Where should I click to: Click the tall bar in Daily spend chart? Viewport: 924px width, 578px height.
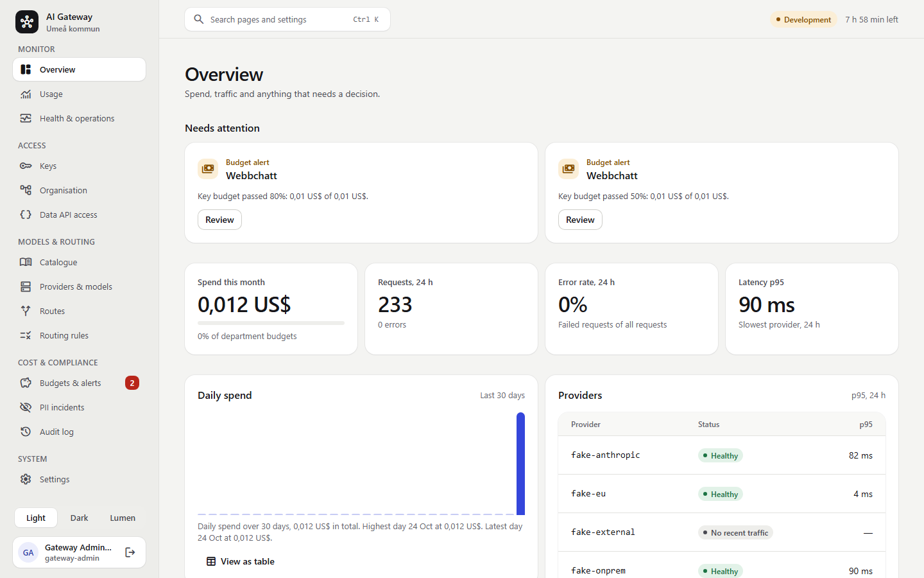[521, 464]
